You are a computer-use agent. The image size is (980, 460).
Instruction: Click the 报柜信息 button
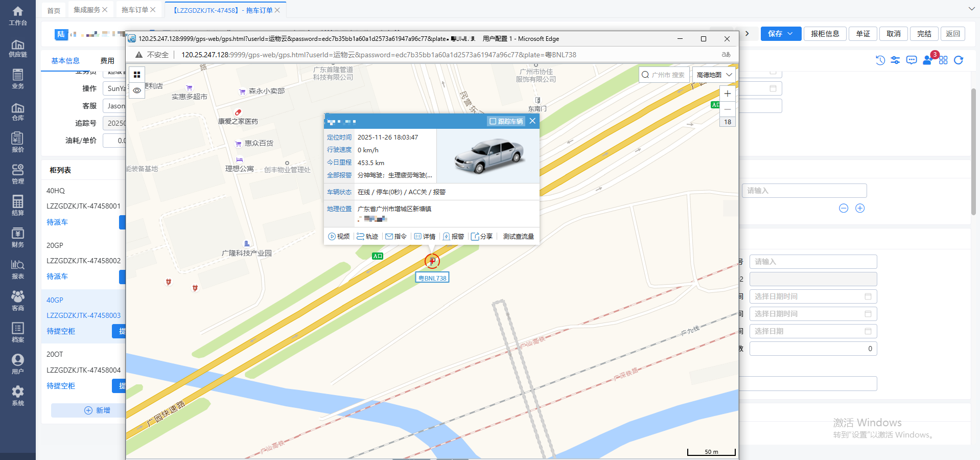click(825, 34)
